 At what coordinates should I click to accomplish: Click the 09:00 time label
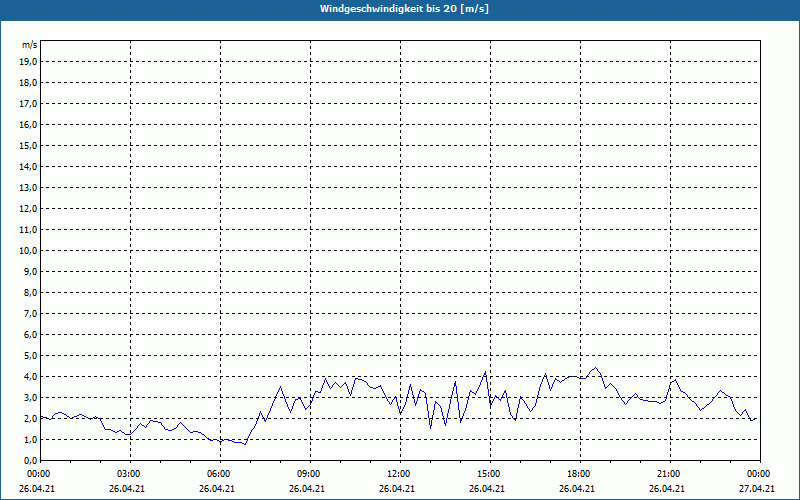tap(309, 474)
